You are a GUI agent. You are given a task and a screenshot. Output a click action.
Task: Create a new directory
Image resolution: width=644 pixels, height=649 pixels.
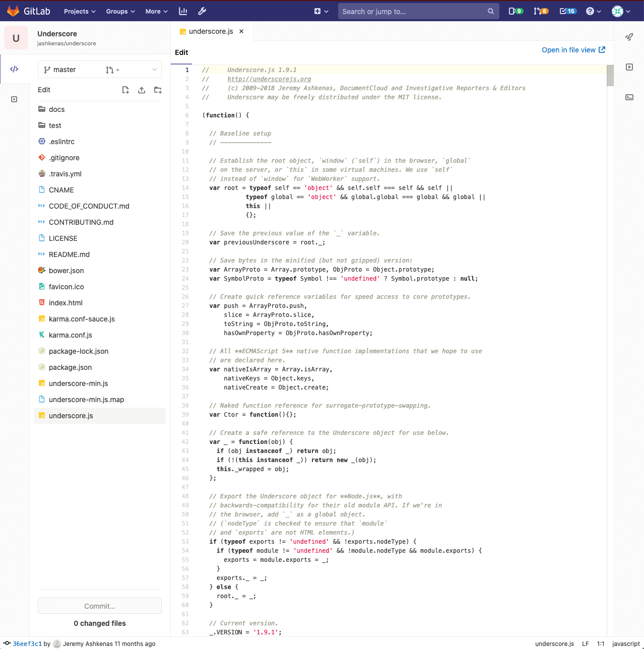pos(158,90)
